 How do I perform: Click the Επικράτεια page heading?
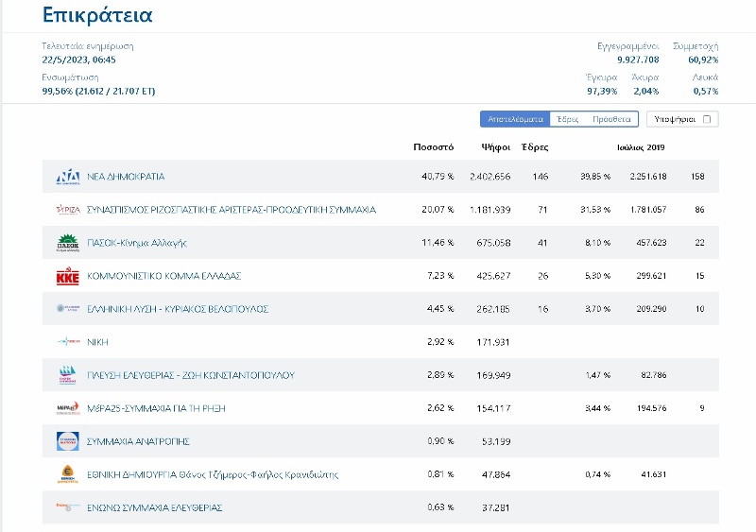coord(97,15)
